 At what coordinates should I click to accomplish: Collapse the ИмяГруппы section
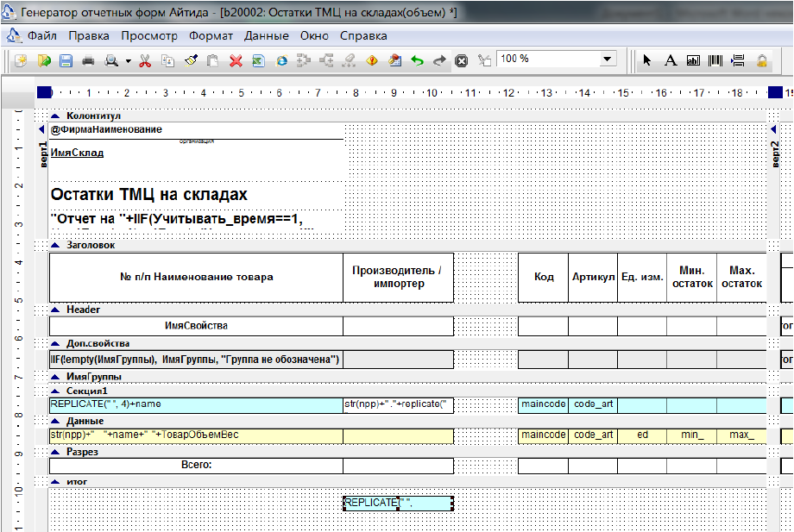point(55,377)
